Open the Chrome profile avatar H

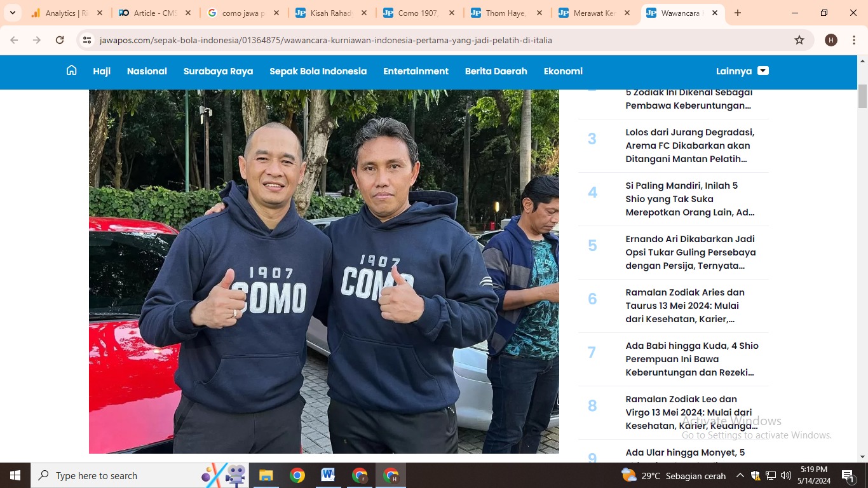831,40
